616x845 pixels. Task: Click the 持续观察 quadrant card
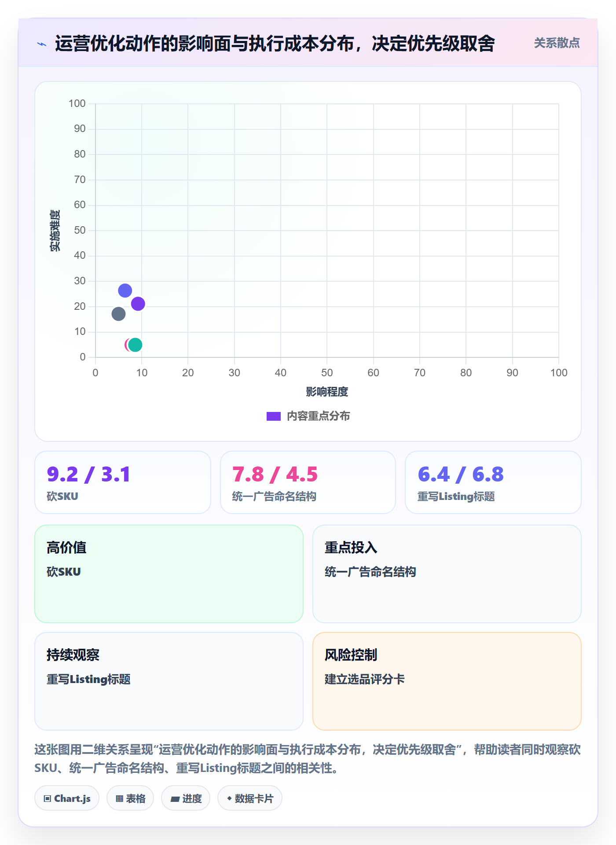(x=169, y=681)
